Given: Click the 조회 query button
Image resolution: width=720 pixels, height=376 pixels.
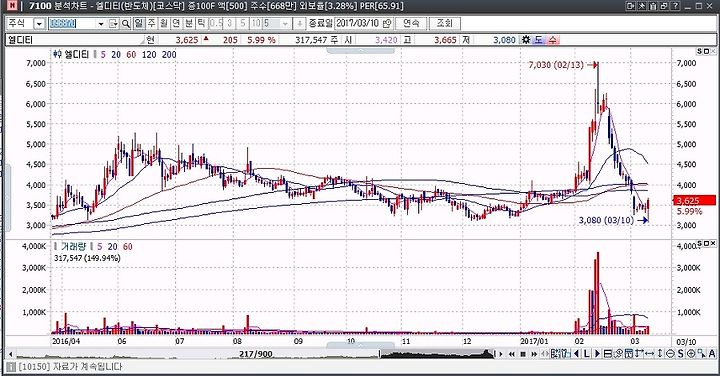Looking at the screenshot, I should pos(444,23).
